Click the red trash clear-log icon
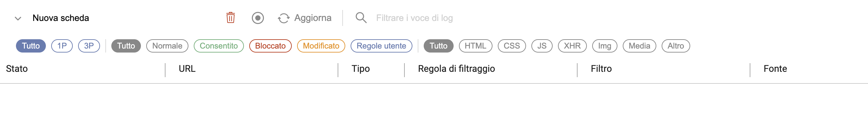This screenshot has height=129, width=868. pos(231,18)
